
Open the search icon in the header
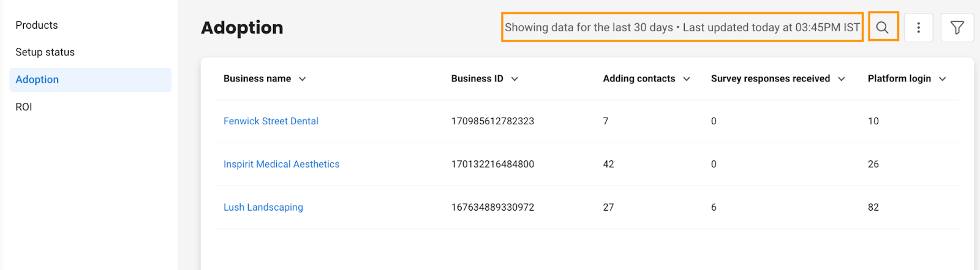point(882,28)
